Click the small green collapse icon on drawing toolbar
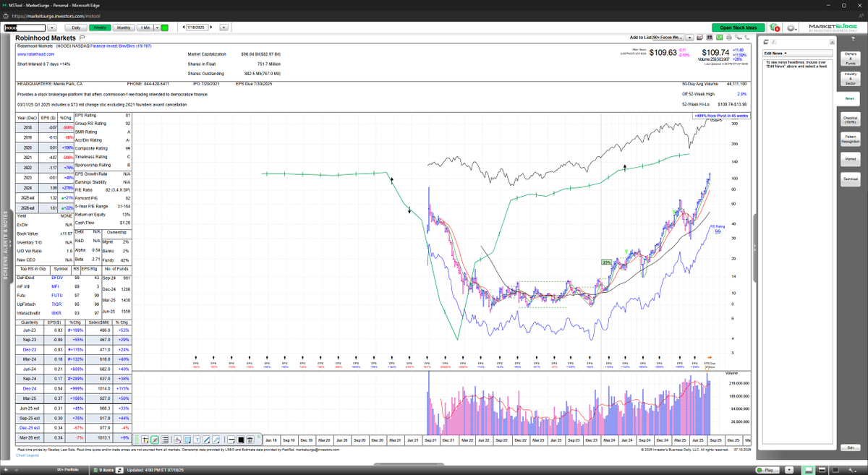Screen dimensions: 868x475 (259, 436)
